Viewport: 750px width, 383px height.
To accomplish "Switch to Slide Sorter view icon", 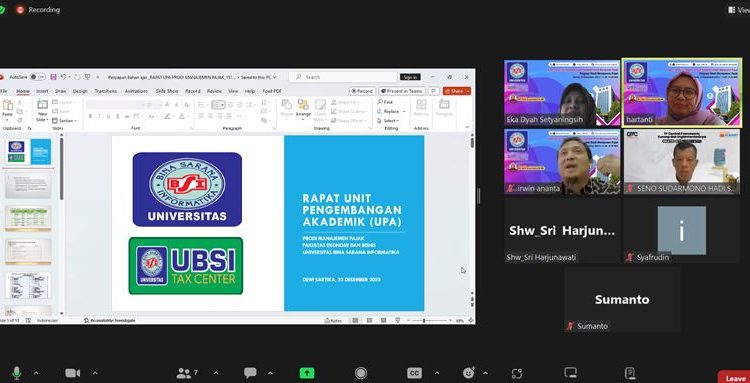I will [x=369, y=320].
